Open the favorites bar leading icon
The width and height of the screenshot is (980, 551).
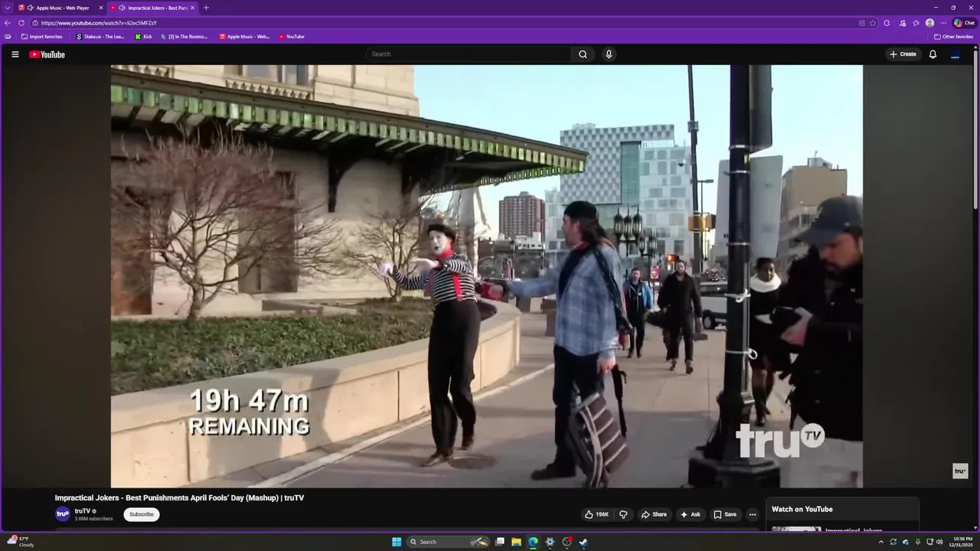(8, 37)
